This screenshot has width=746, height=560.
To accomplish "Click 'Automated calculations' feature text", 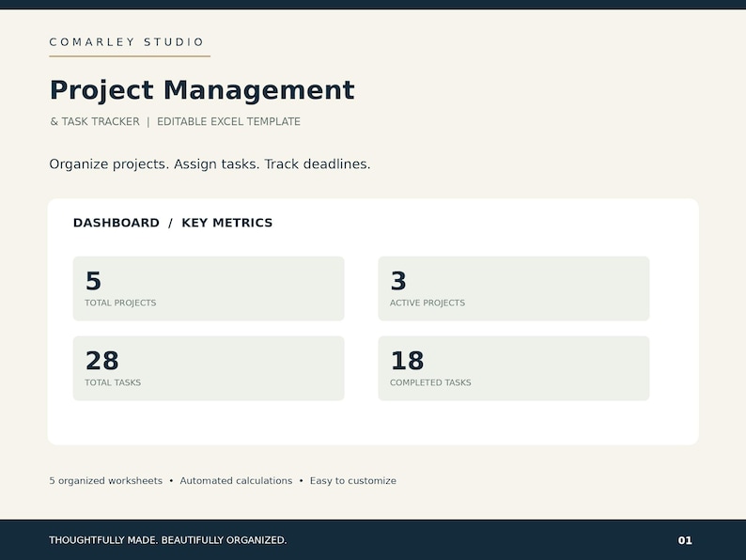I will 236,481.
